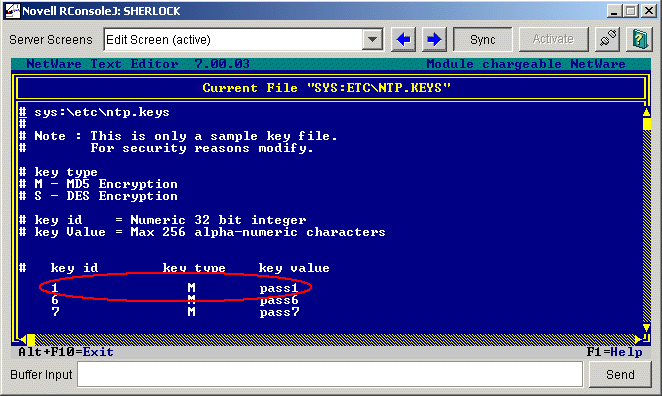Maximize the RConsoleJ window

[631, 11]
